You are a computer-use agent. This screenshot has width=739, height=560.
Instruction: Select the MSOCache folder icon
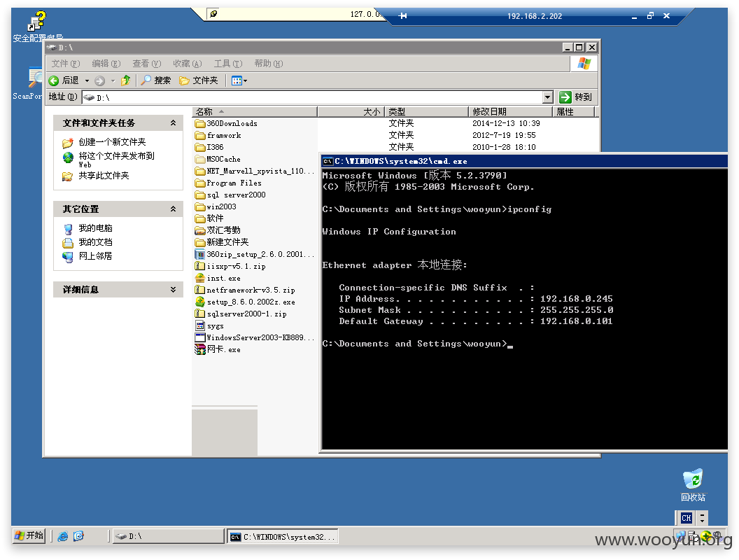(x=200, y=160)
